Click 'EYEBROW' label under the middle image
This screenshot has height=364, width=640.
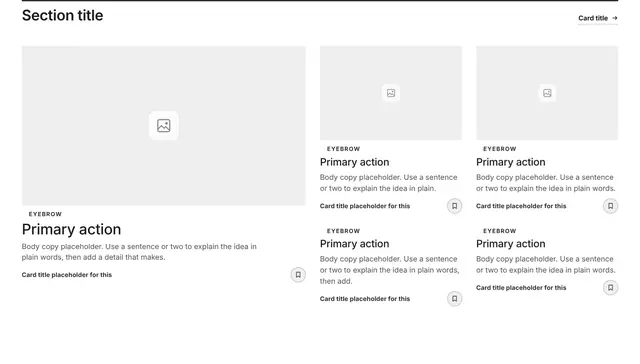[x=344, y=149]
